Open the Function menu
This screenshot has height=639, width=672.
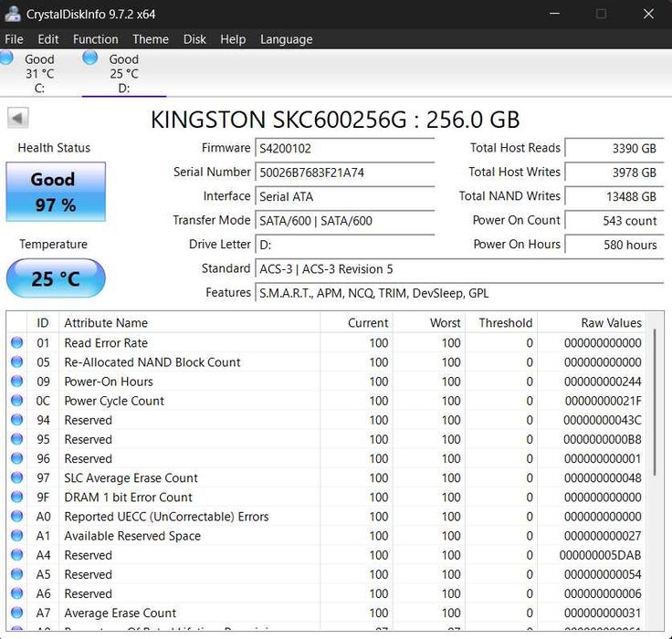tap(96, 39)
